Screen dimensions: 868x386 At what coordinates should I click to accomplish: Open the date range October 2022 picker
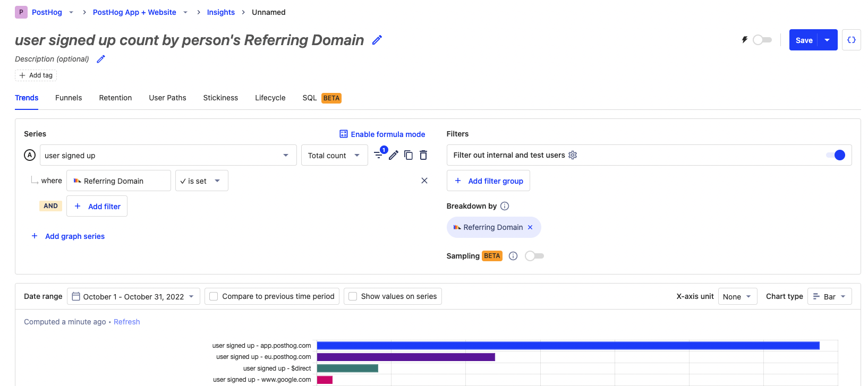coord(133,296)
